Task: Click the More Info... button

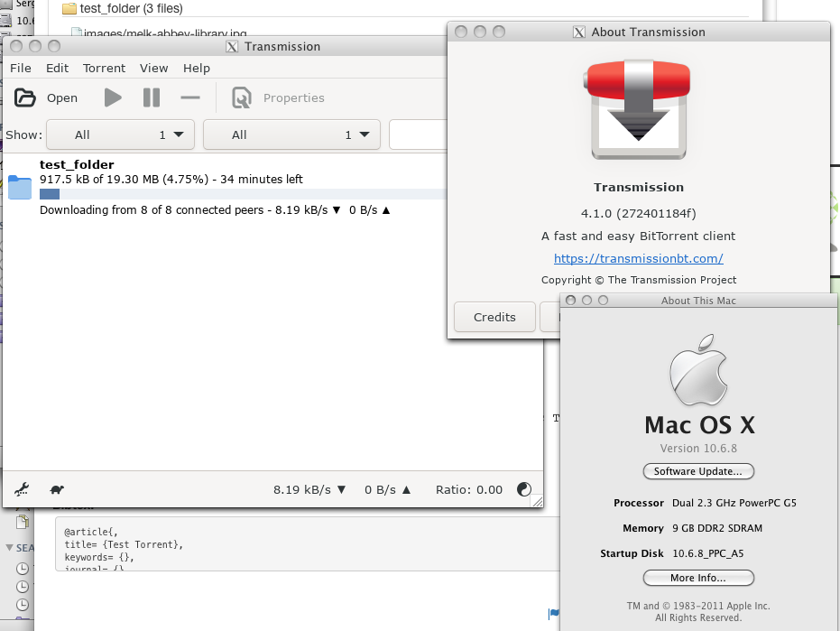Action: pos(698,578)
